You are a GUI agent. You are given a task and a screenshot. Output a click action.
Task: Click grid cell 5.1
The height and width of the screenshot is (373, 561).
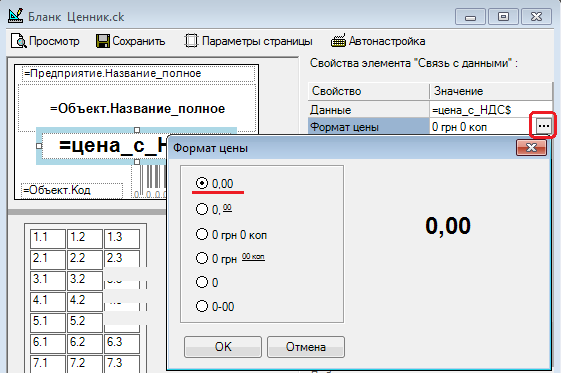coord(48,323)
